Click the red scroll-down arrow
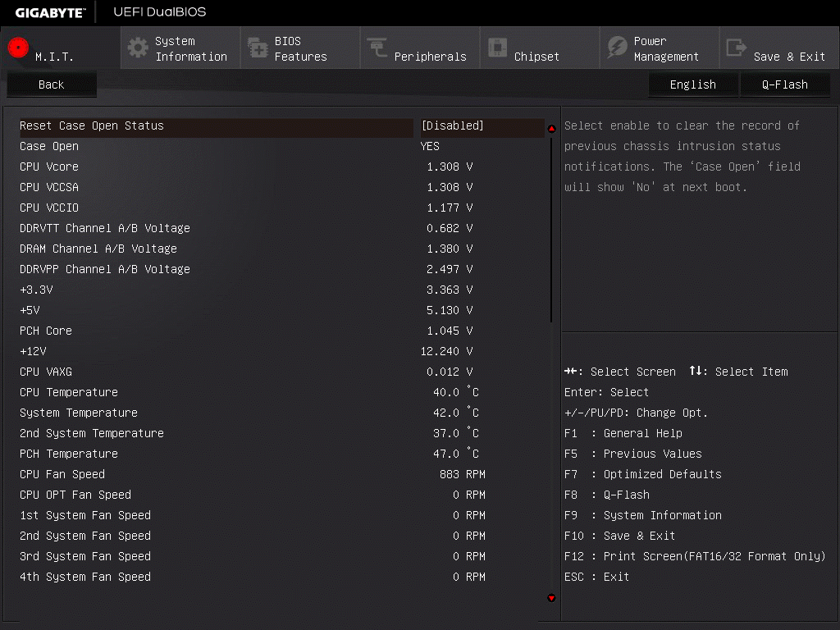 coord(551,598)
